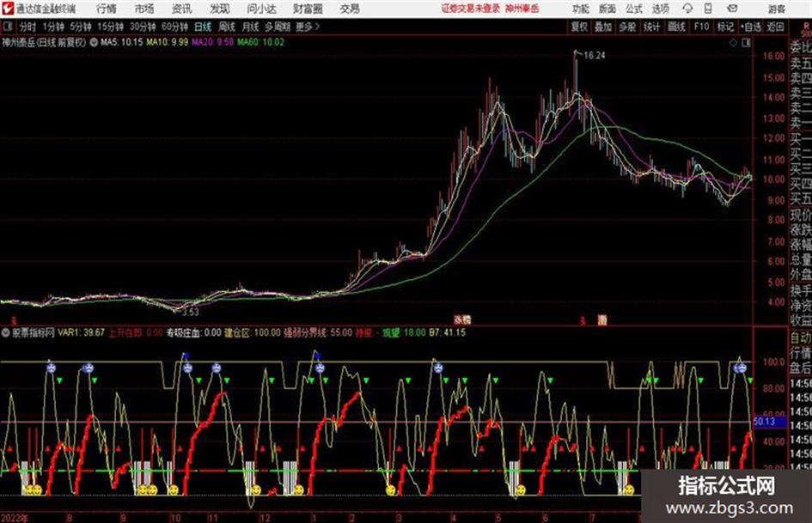Open the 资讯 menu
The image size is (812, 523).
coord(182,9)
